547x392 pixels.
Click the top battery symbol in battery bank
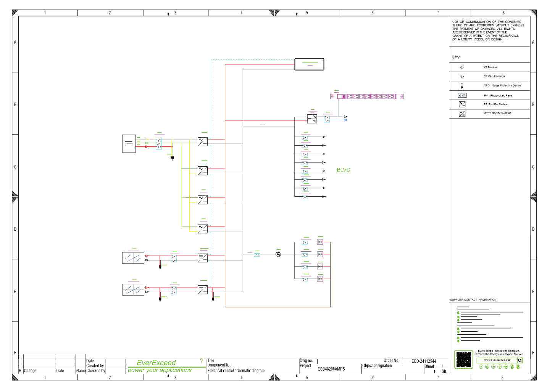coord(320,242)
